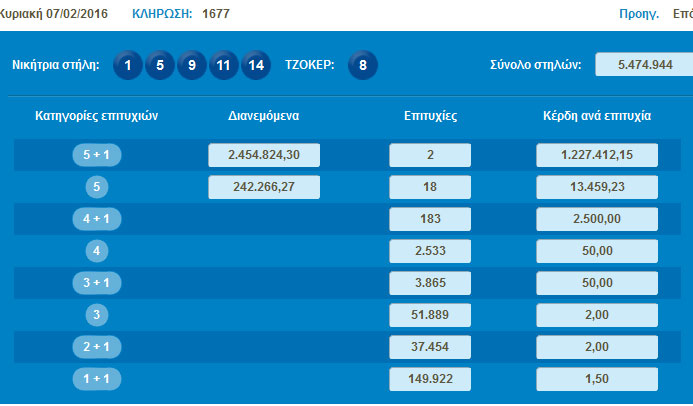Click the total columns field 5.474.944
The image size is (693, 406).
(x=643, y=65)
